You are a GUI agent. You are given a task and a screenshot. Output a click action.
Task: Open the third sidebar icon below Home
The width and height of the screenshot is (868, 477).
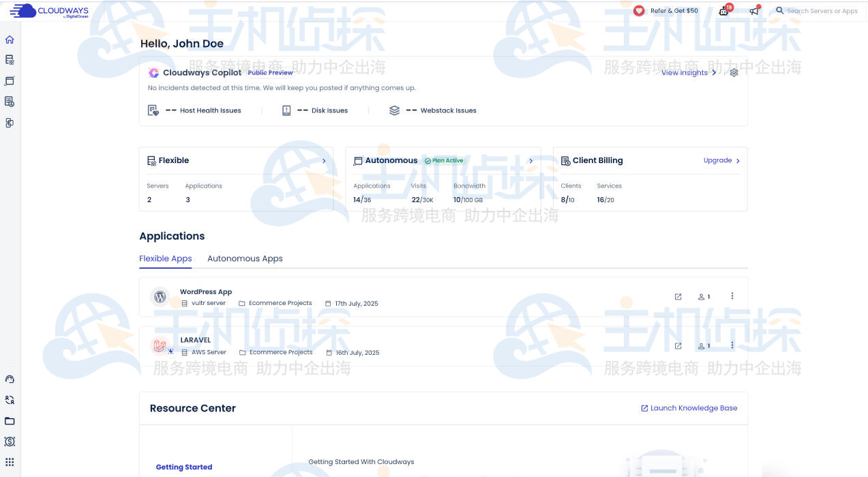pyautogui.click(x=10, y=81)
